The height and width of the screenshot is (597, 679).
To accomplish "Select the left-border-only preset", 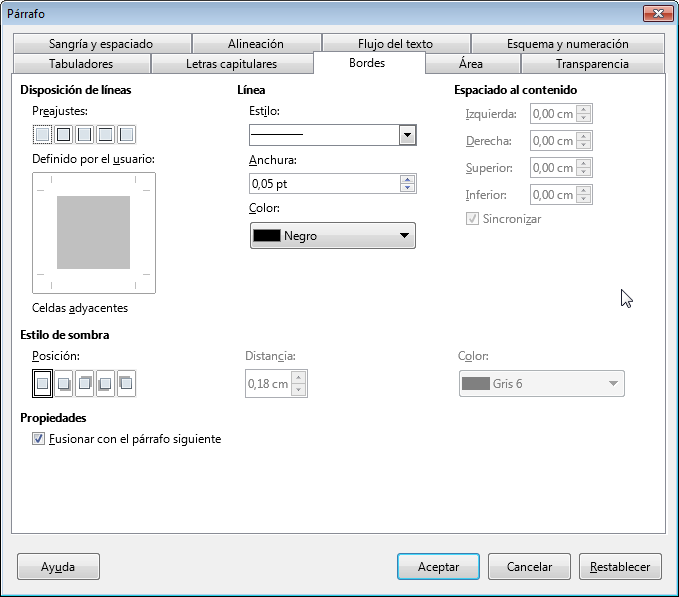I will pyautogui.click(x=126, y=134).
